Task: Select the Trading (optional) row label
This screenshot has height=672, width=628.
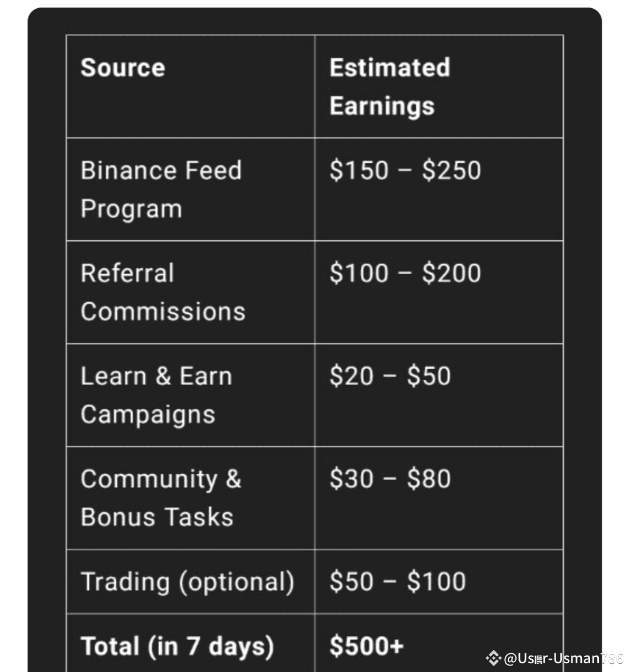Action: (x=187, y=582)
